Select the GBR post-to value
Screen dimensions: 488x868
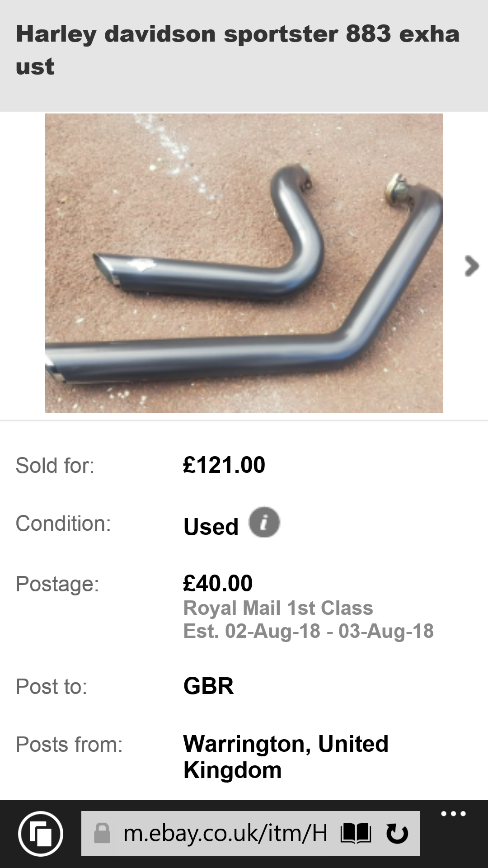coord(209,686)
